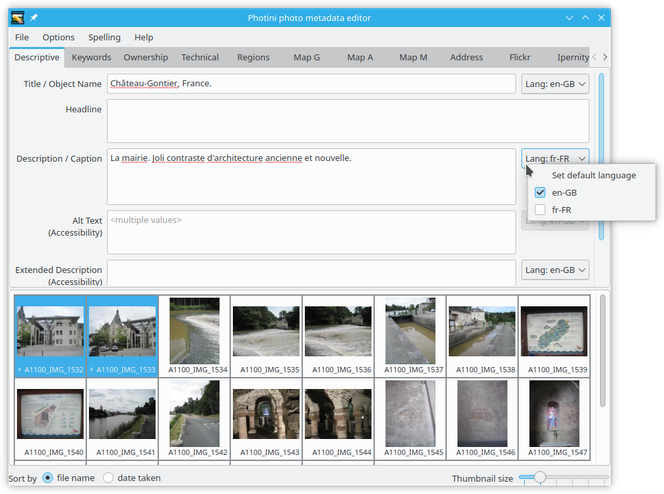Select thumbnail A1100_IMG_1535
664x494 pixels.
[266, 336]
